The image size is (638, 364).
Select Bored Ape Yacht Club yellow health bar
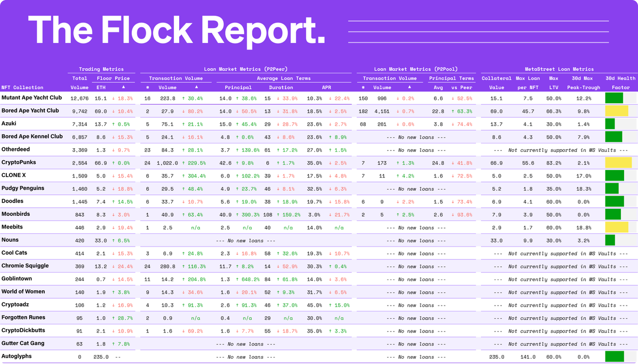click(617, 111)
